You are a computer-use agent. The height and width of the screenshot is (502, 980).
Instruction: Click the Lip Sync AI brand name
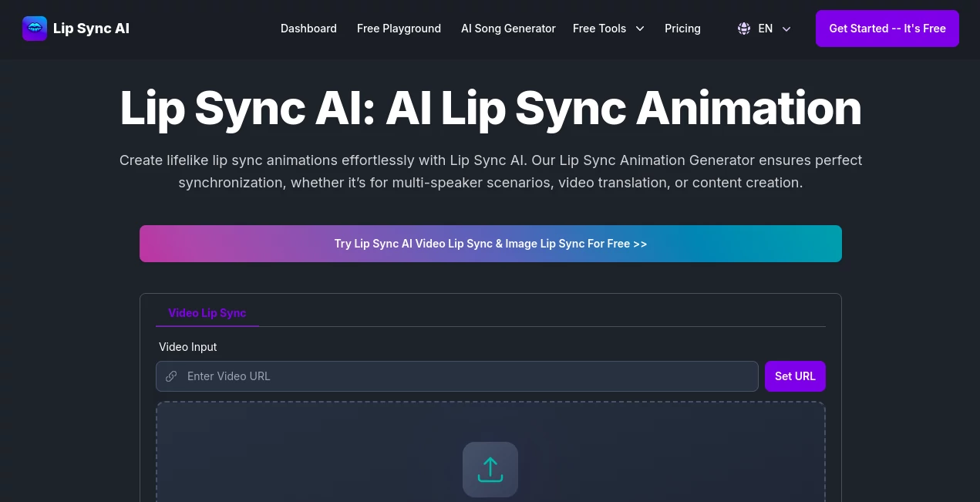(x=91, y=29)
